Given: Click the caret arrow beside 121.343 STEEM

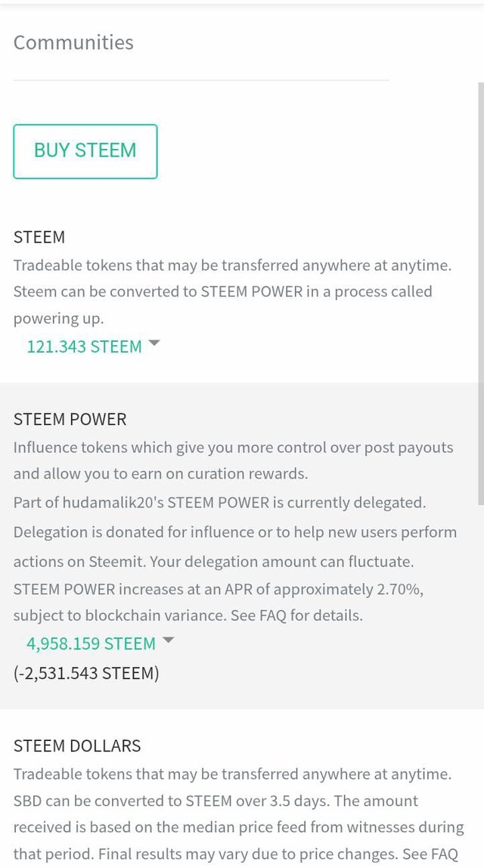Looking at the screenshot, I should [154, 344].
